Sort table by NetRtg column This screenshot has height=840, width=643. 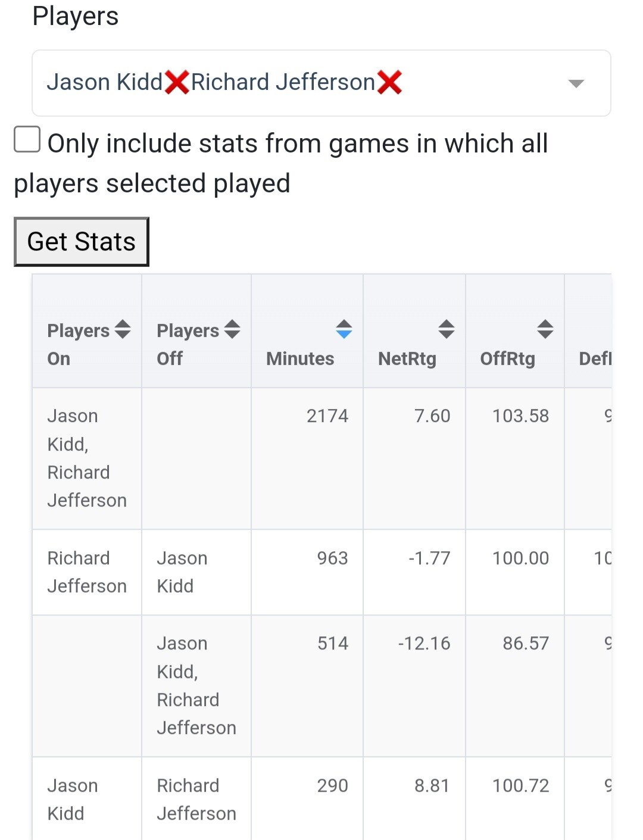(447, 329)
